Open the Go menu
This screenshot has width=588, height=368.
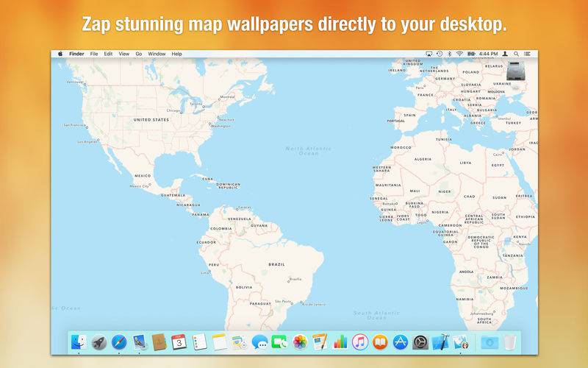click(x=139, y=54)
